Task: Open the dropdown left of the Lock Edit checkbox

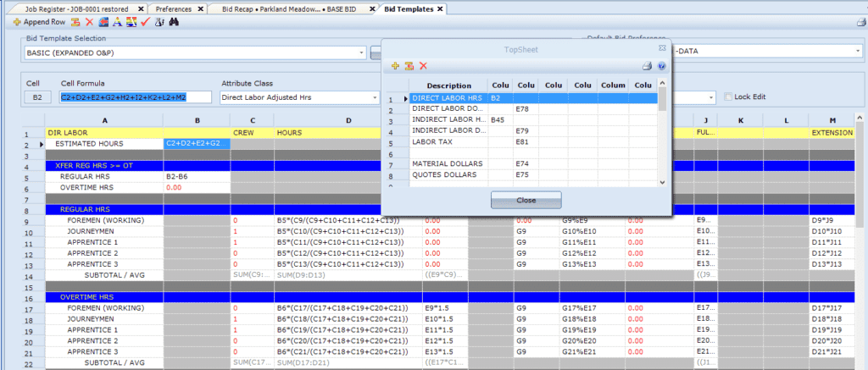Action: coord(713,97)
